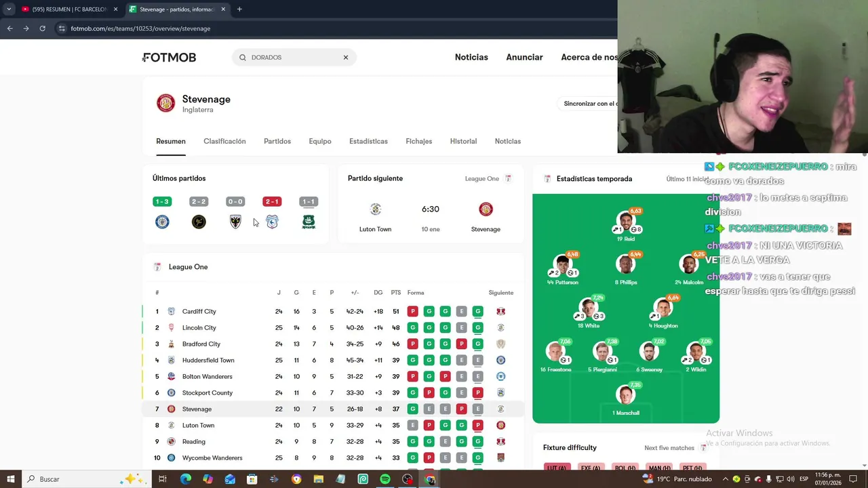
Task: Open player 19 Reid in the lineup
Action: tap(626, 223)
